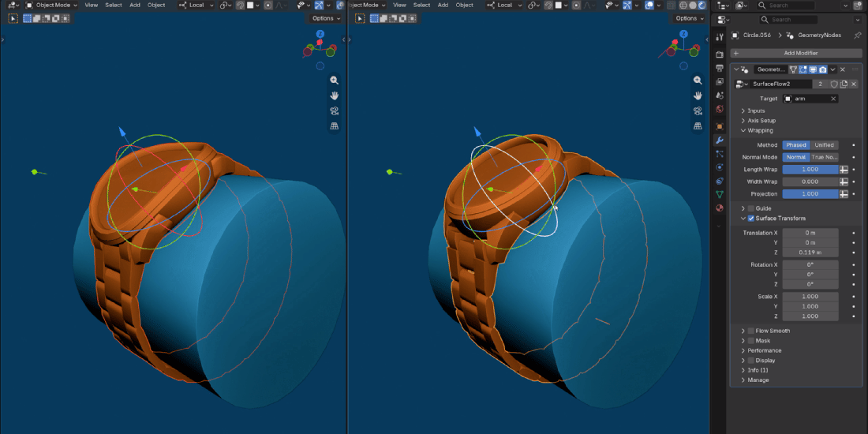
Task: Open Object menu in left viewport
Action: [x=156, y=5]
